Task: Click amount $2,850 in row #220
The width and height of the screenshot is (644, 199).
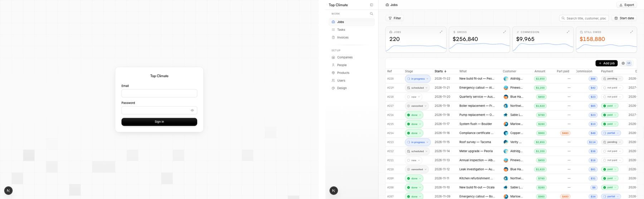Action: 540,79
